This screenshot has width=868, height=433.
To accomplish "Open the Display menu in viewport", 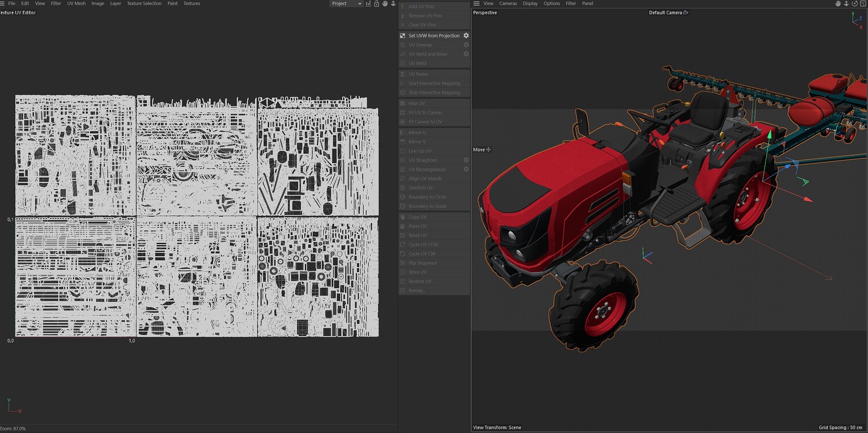I will [x=530, y=3].
